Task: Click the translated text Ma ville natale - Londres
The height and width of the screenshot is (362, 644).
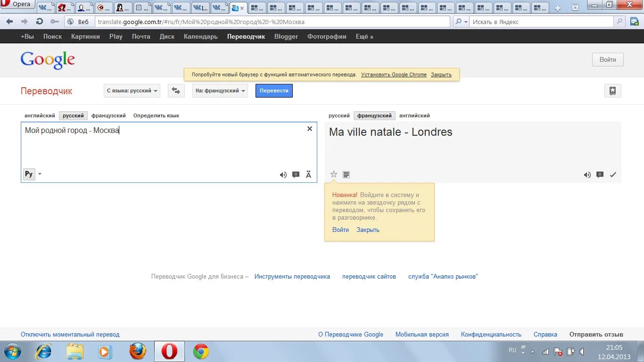Action: point(390,132)
